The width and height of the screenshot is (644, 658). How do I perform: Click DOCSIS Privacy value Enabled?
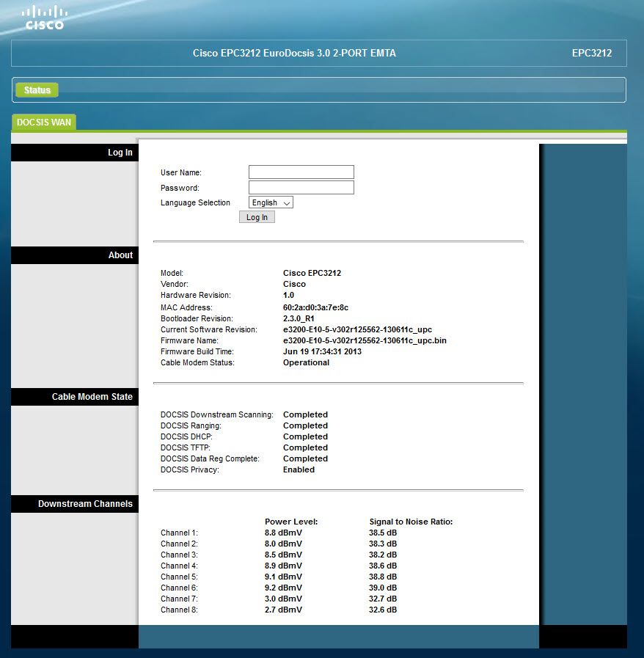coord(299,469)
